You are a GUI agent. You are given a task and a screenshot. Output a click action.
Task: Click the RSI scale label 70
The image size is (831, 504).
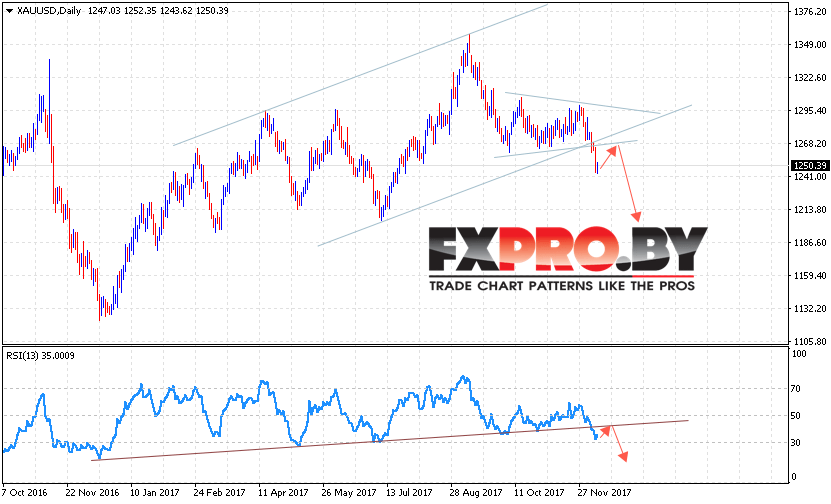tap(795, 388)
